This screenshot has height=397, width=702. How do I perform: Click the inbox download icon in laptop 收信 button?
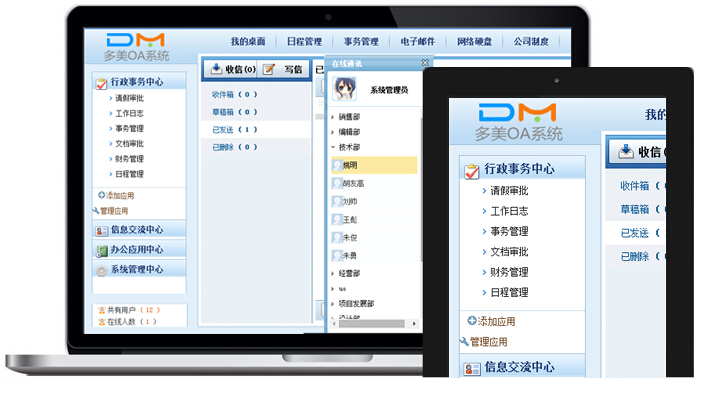[x=216, y=68]
